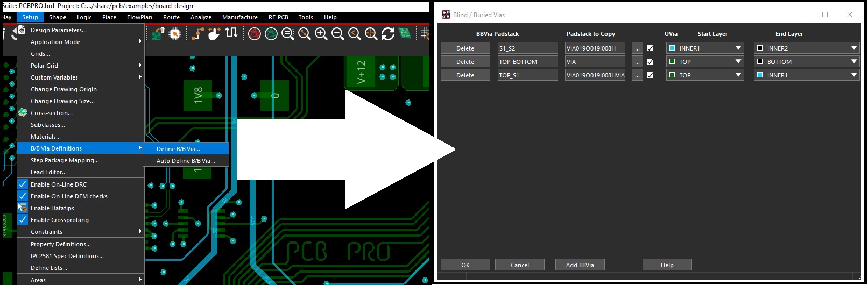Click the green ratsnest circle icon
This screenshot has width=868, height=285.
click(271, 34)
